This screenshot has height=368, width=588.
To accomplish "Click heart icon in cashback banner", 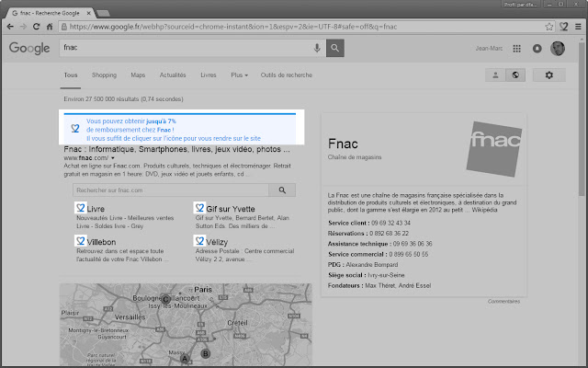I will 75,129.
